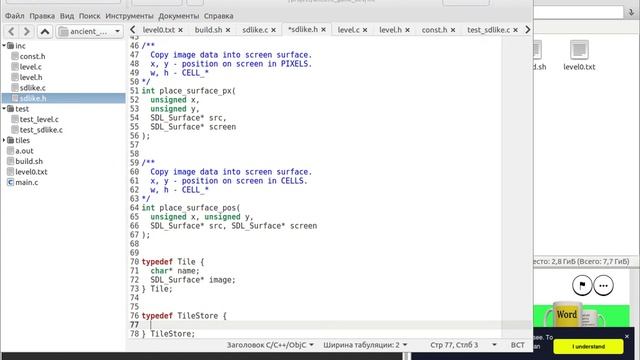640x360 pixels.
Task: Switch to the const.h tab
Action: coord(434,30)
